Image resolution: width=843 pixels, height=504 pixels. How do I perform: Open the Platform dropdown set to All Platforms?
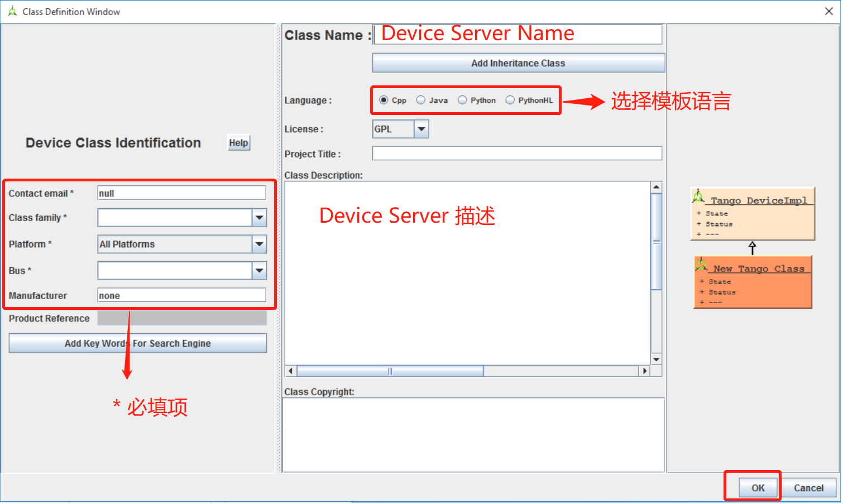click(x=259, y=244)
